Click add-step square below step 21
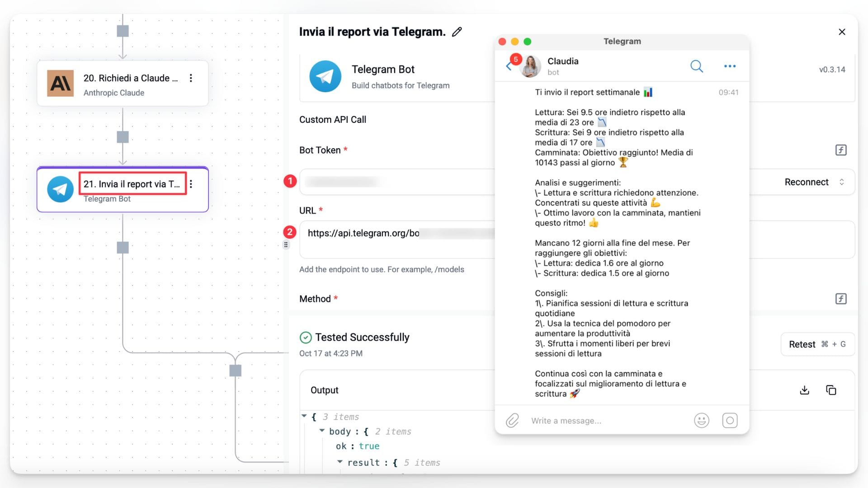 (123, 248)
